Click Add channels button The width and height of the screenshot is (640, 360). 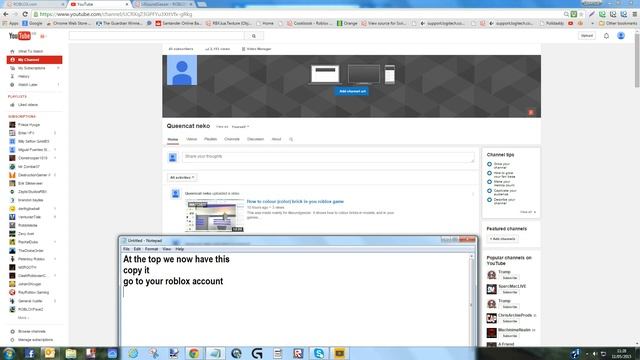coord(503,239)
